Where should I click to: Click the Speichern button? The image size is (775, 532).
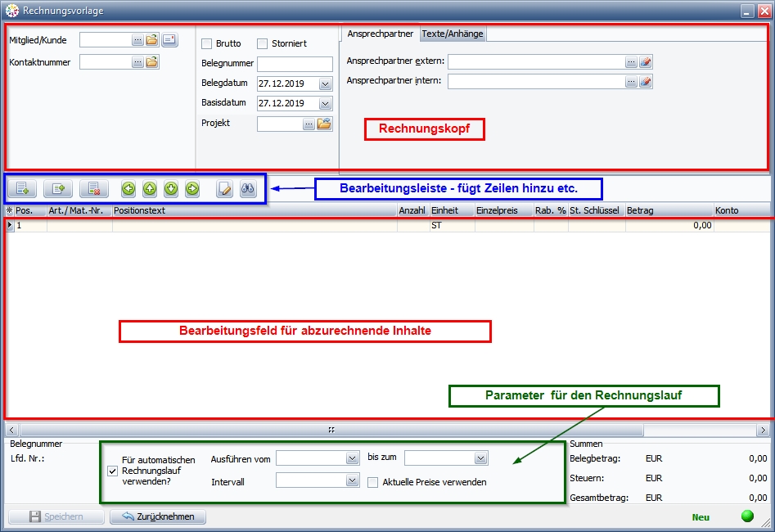pos(56,516)
